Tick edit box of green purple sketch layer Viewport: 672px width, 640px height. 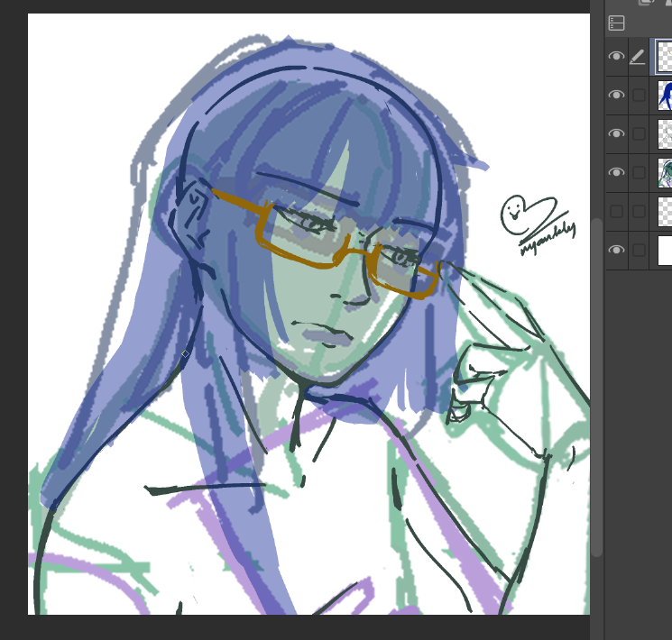(639, 173)
